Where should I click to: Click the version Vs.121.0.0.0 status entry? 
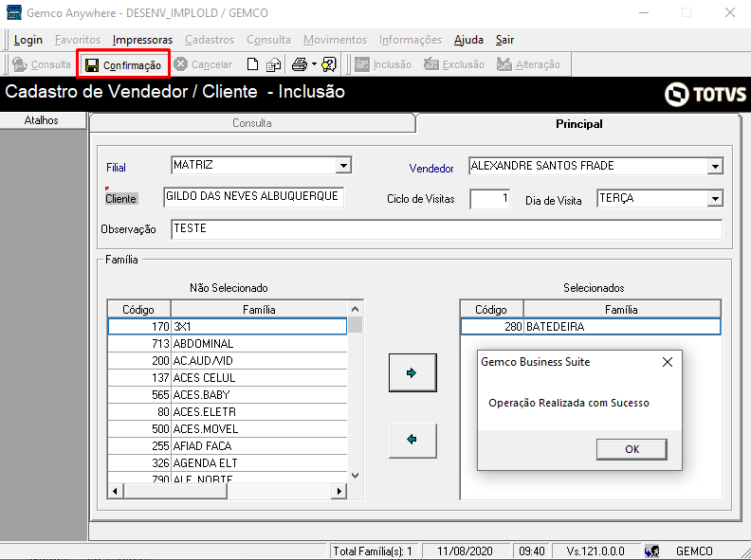click(x=595, y=551)
